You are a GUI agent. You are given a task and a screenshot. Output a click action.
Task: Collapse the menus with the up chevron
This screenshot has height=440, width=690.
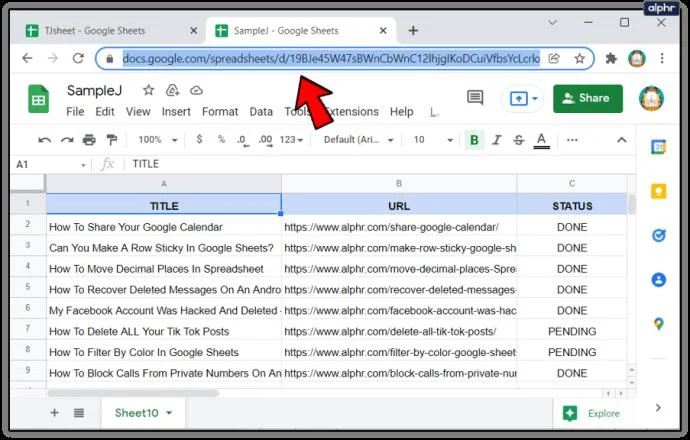click(621, 140)
